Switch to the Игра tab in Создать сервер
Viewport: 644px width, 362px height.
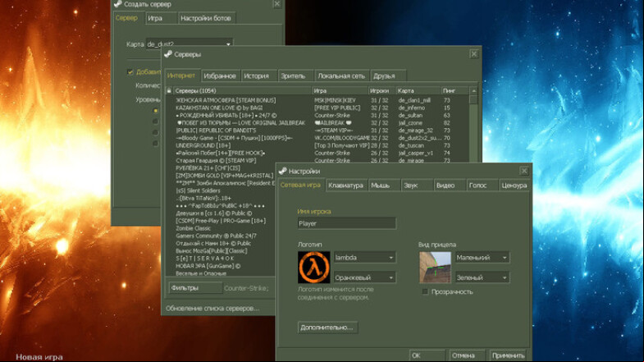tap(162, 18)
